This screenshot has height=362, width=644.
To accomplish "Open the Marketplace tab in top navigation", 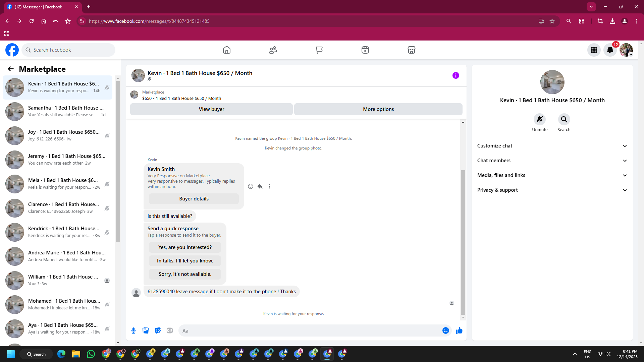I will 411,50.
